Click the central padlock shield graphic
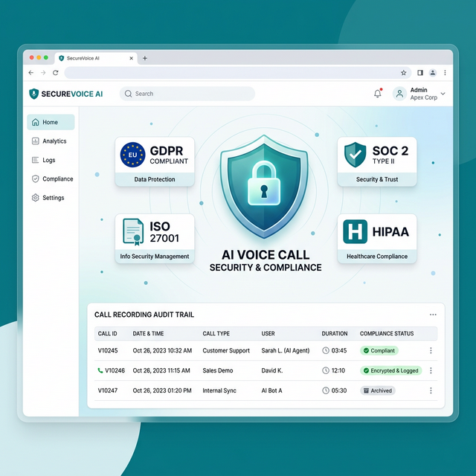The image size is (476, 476). (x=264, y=187)
